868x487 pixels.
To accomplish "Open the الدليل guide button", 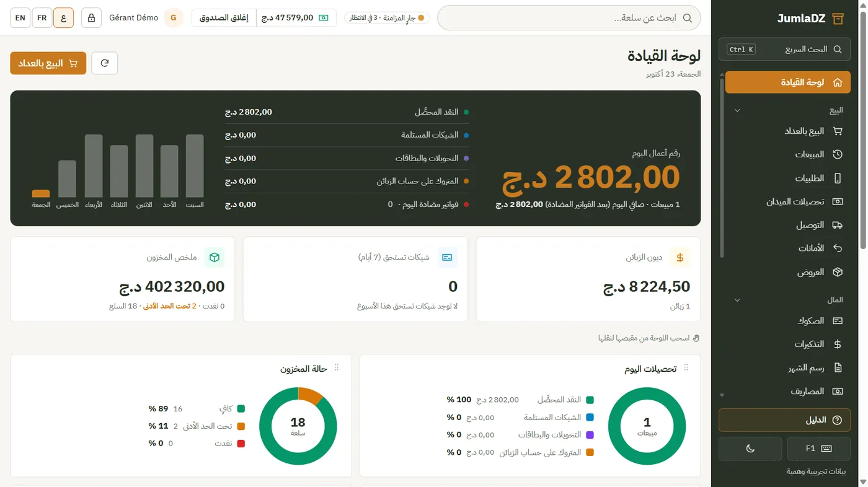I will 784,420.
